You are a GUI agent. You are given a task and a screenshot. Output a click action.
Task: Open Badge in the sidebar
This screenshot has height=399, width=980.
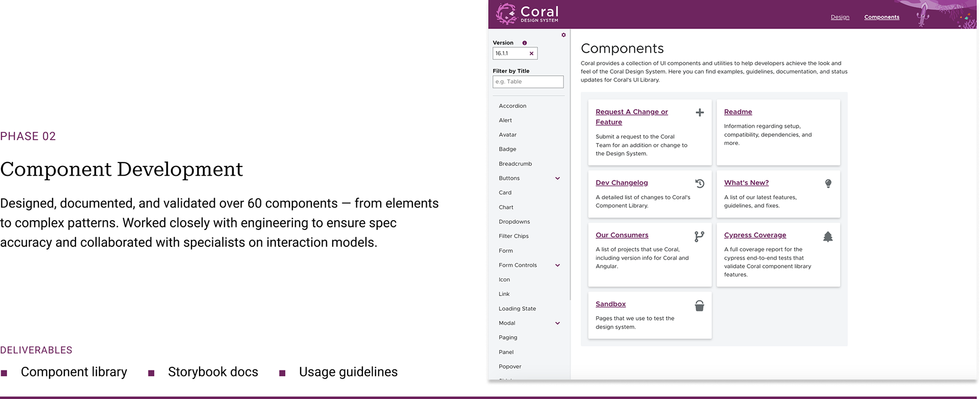coord(507,149)
